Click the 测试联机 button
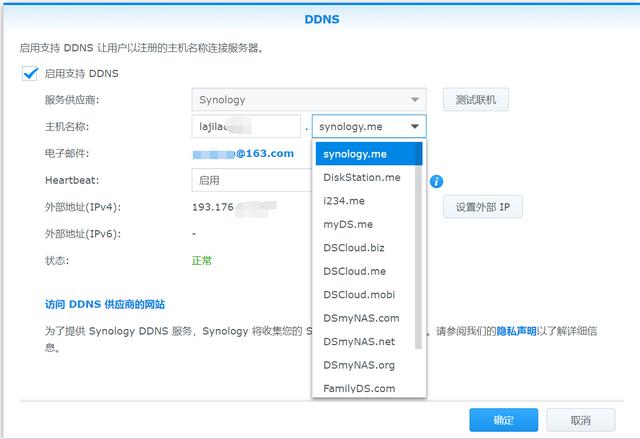The height and width of the screenshot is (439, 640). pyautogui.click(x=476, y=100)
